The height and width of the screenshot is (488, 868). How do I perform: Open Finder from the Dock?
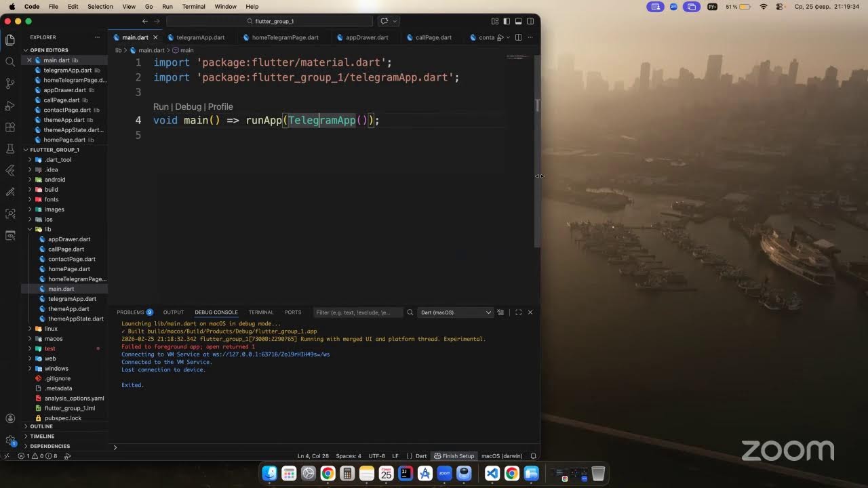coord(270,473)
